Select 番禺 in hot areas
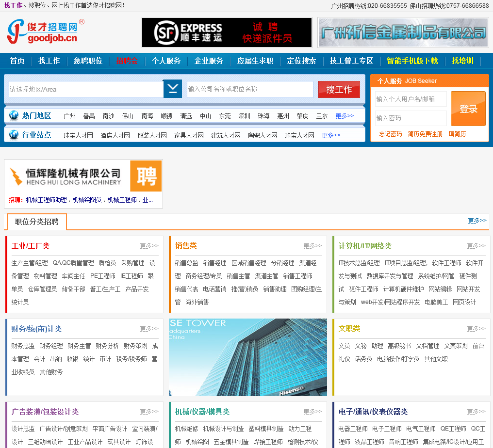Screen dimensions: 493x448 coord(89,116)
